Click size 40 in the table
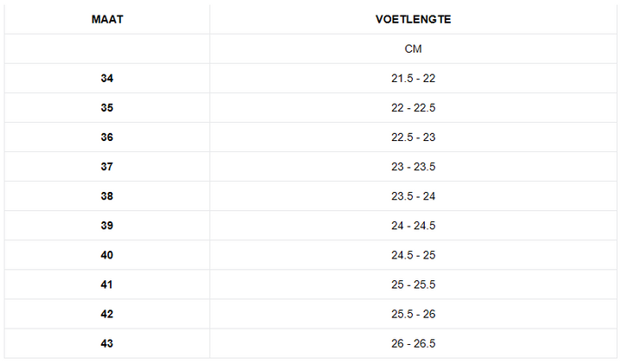This screenshot has width=623, height=364. tap(107, 255)
